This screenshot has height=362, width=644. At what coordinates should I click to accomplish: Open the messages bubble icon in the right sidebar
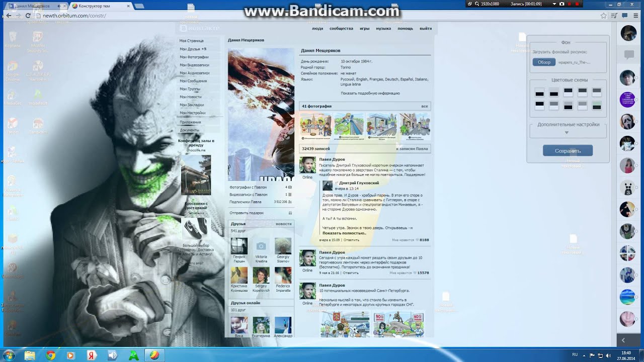pyautogui.click(x=628, y=54)
